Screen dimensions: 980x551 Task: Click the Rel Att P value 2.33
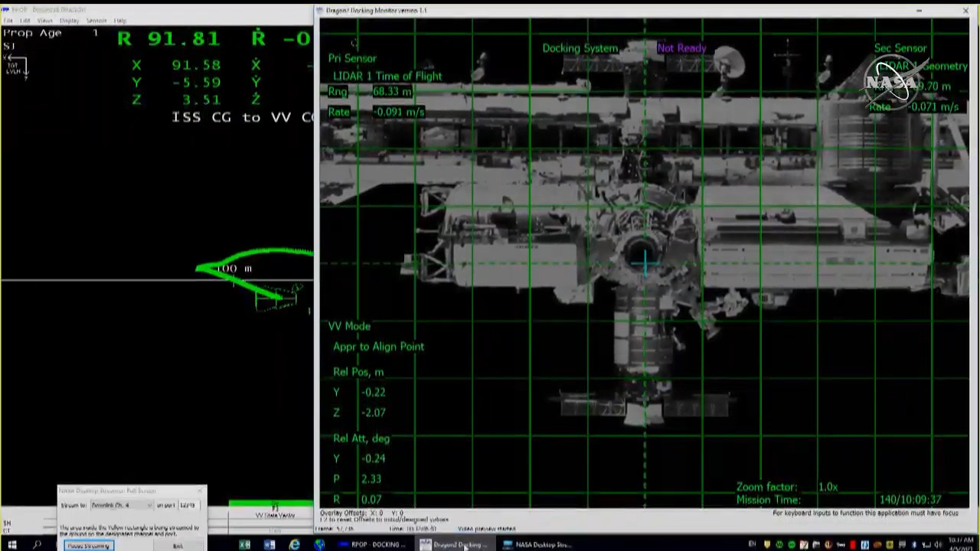coord(371,479)
